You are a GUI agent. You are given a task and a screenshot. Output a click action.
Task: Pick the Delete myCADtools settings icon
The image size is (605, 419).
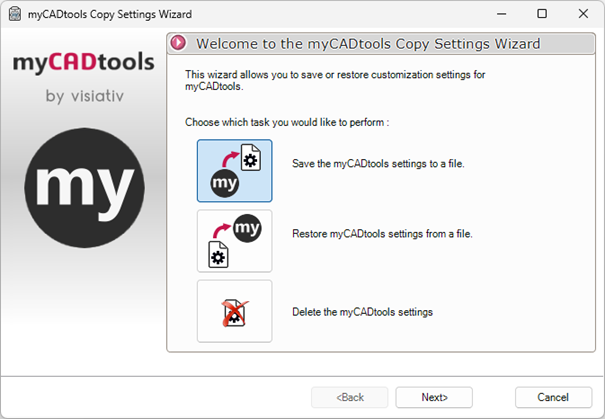coord(234,311)
